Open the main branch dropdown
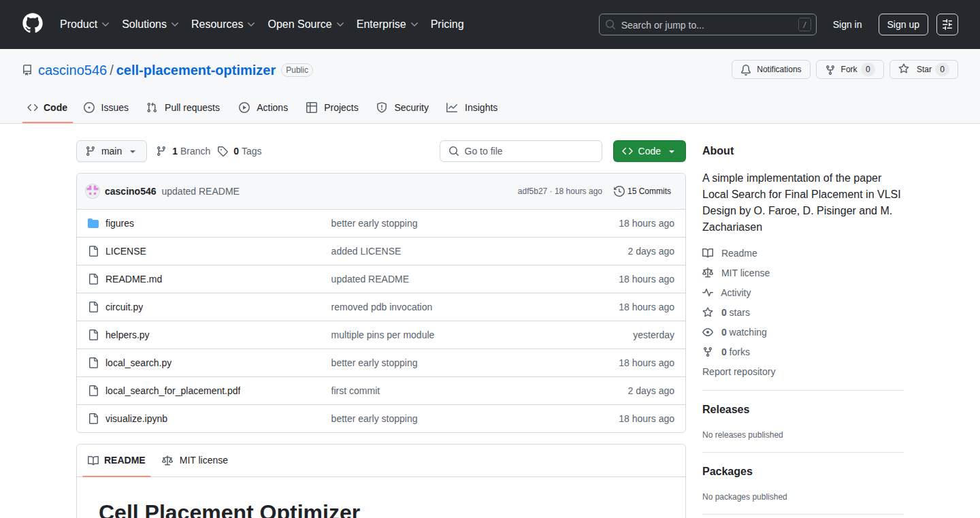 (112, 151)
